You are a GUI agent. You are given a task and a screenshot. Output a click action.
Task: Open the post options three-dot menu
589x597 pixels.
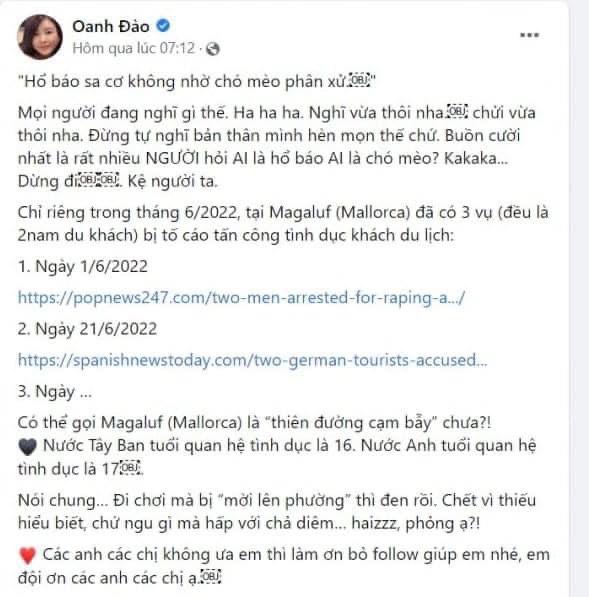click(x=529, y=35)
